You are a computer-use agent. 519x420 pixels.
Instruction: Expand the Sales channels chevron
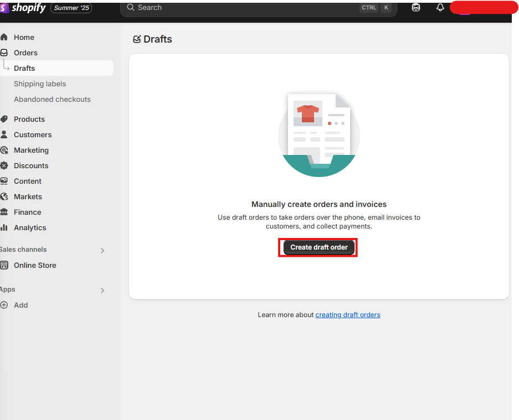(x=102, y=250)
